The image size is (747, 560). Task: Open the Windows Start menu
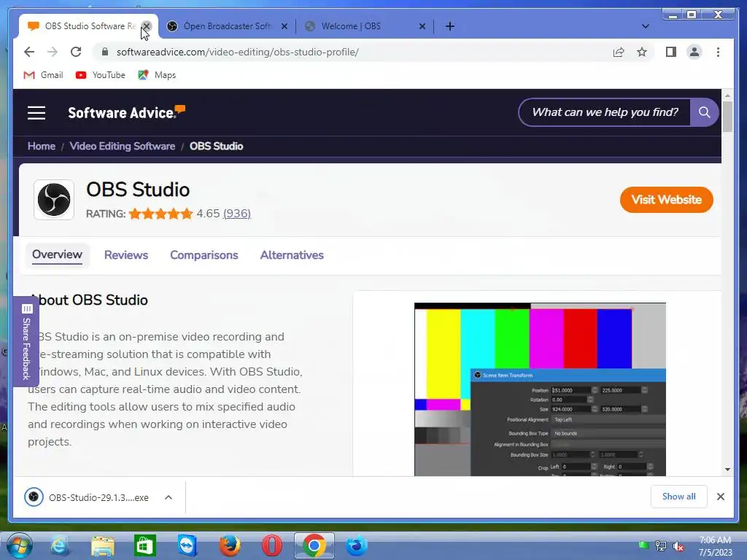(x=20, y=545)
